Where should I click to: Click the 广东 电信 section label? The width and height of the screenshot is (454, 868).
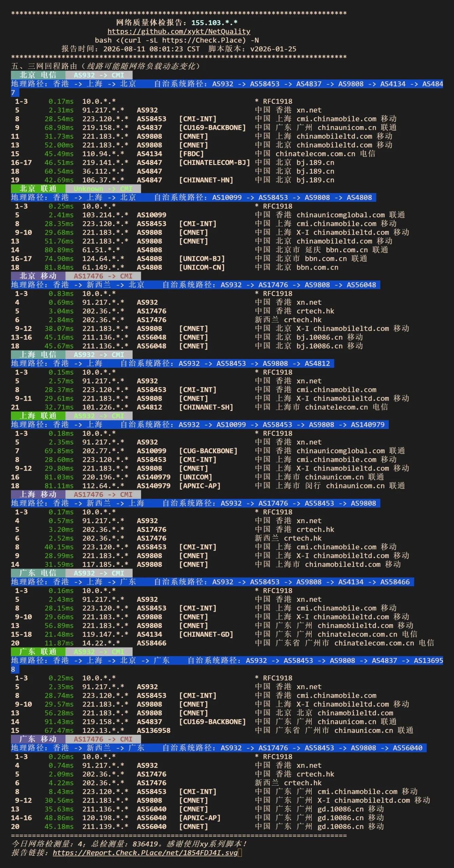pyautogui.click(x=38, y=573)
